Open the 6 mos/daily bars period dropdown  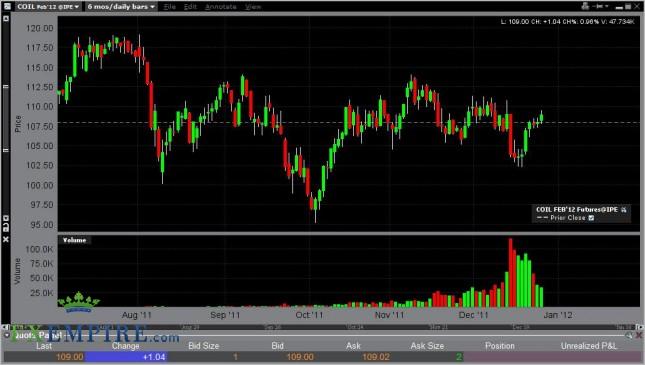[121, 7]
